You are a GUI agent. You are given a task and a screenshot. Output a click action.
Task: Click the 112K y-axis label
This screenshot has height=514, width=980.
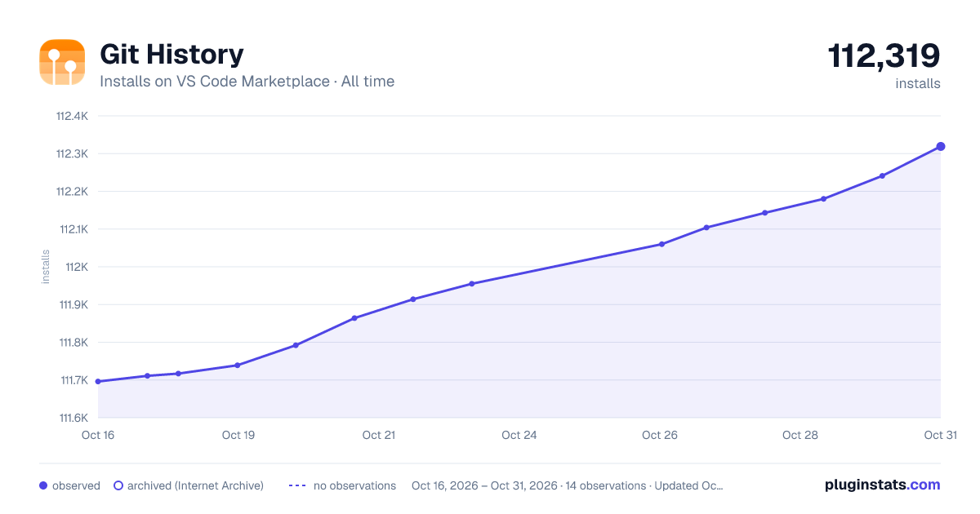(x=77, y=267)
